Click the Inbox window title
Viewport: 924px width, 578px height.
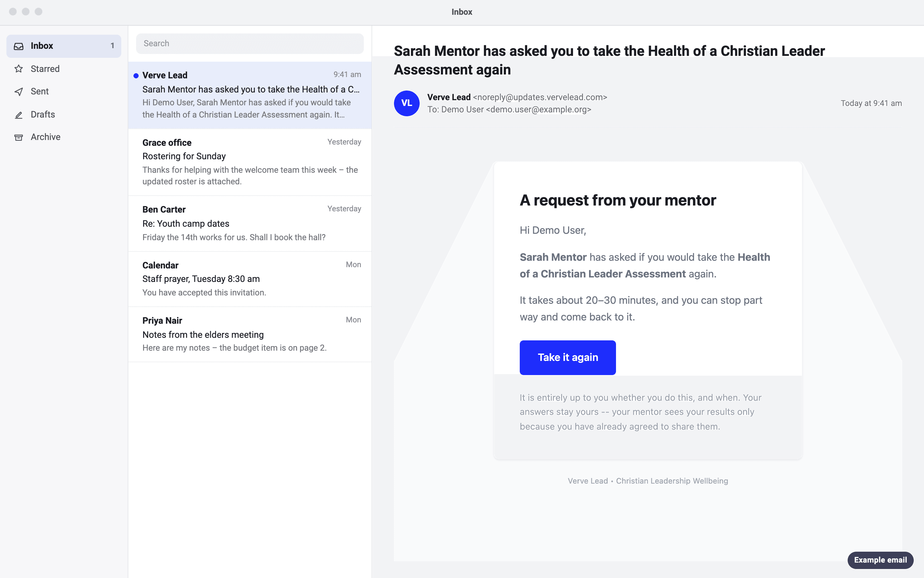[x=462, y=12]
